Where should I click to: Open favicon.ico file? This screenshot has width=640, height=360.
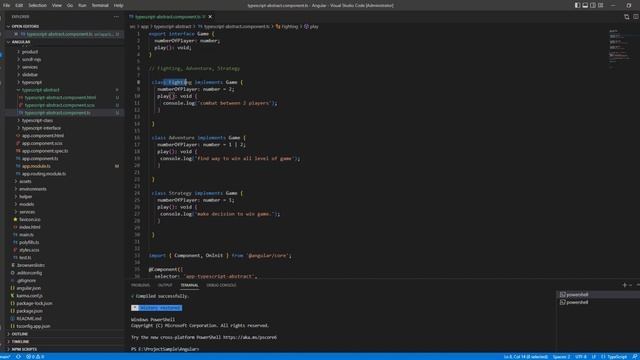coord(30,220)
